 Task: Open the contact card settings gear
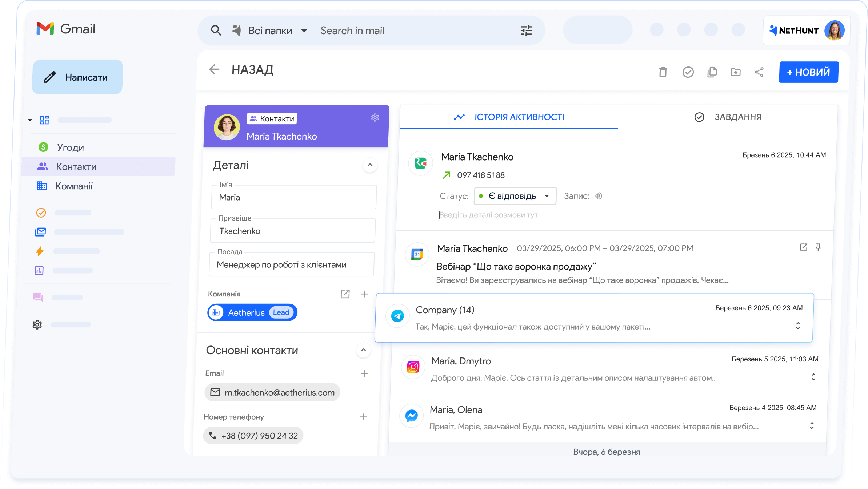tap(375, 117)
